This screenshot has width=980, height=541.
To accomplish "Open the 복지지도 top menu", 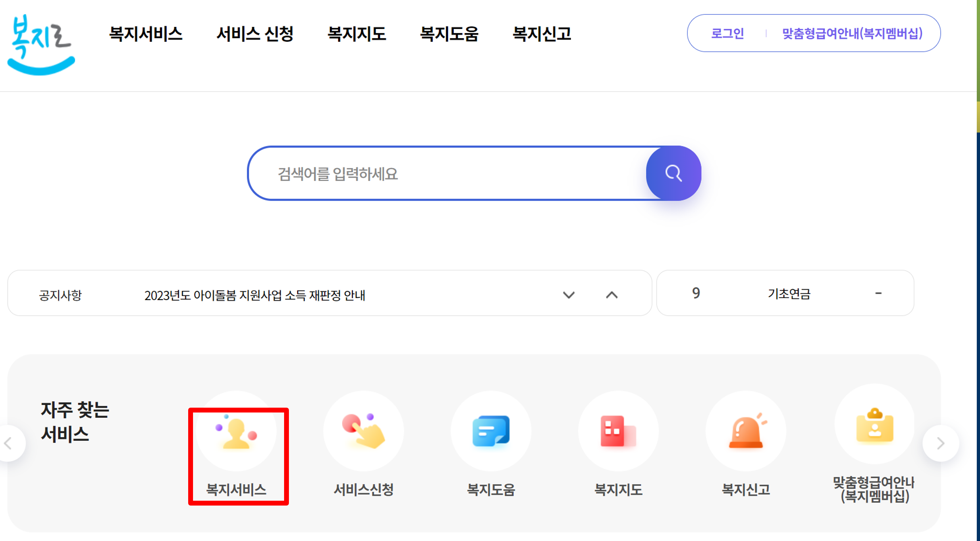I will 357,33.
